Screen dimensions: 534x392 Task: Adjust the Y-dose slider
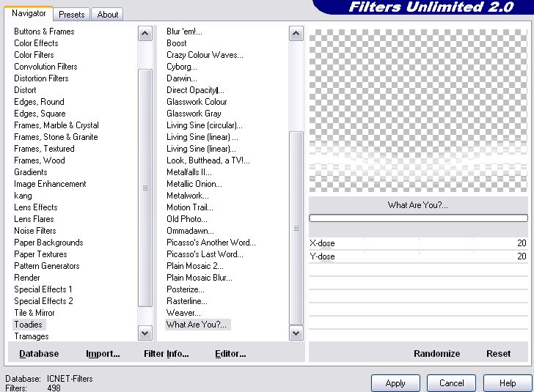pyautogui.click(x=418, y=256)
